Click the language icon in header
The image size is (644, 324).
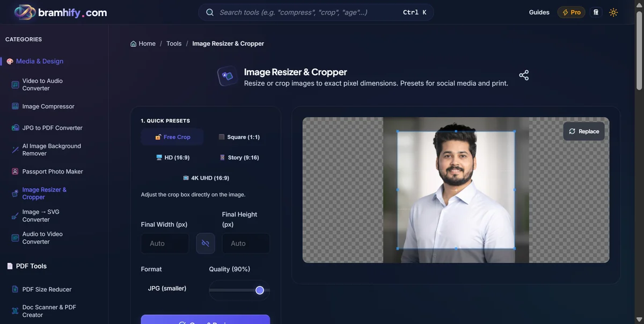(596, 12)
